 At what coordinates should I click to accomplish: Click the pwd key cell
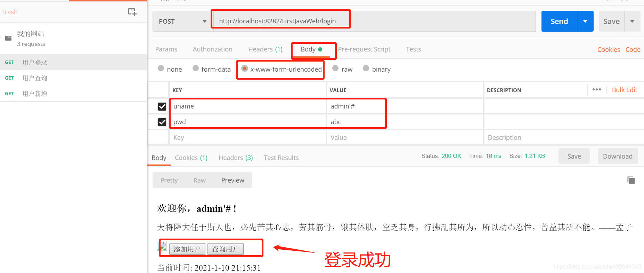coord(248,122)
